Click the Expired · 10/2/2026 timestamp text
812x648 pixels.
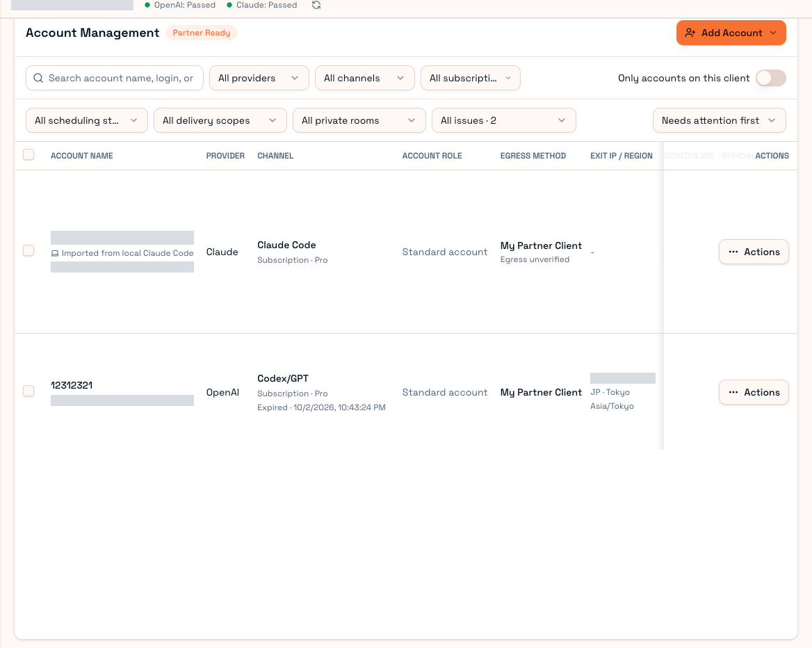click(x=322, y=407)
